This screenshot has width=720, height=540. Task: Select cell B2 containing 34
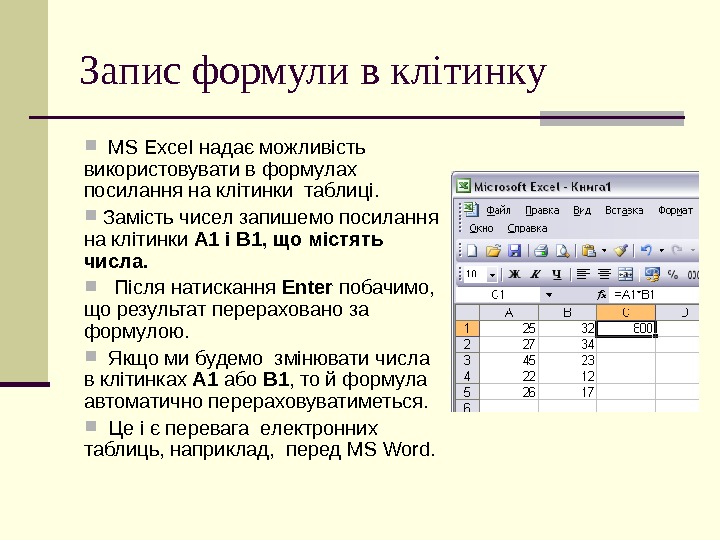567,344
